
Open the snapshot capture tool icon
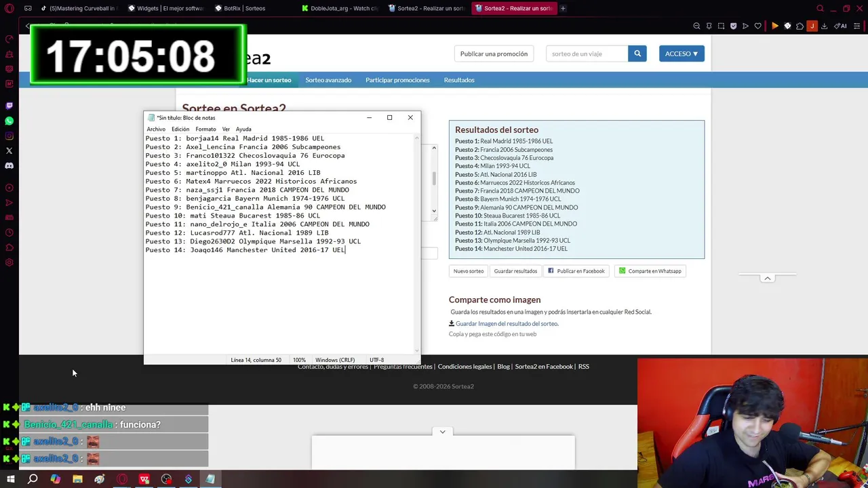tap(721, 26)
